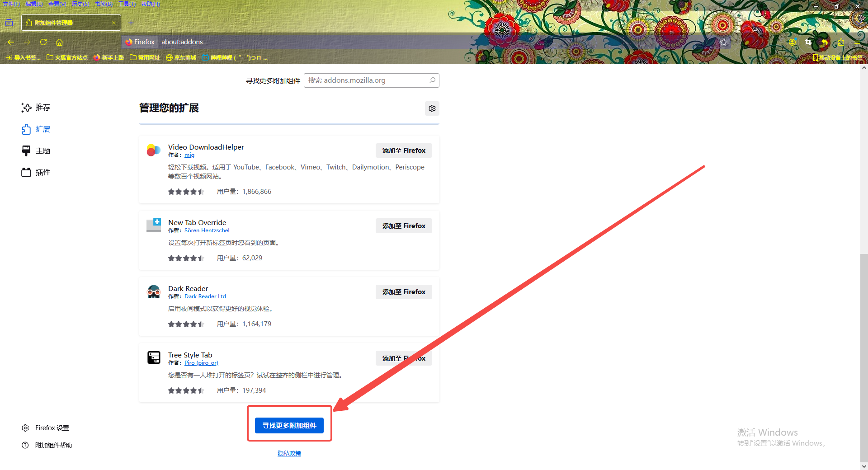The width and height of the screenshot is (868, 470).
Task: Open author link Piro (piro_or)
Action: pos(201,363)
